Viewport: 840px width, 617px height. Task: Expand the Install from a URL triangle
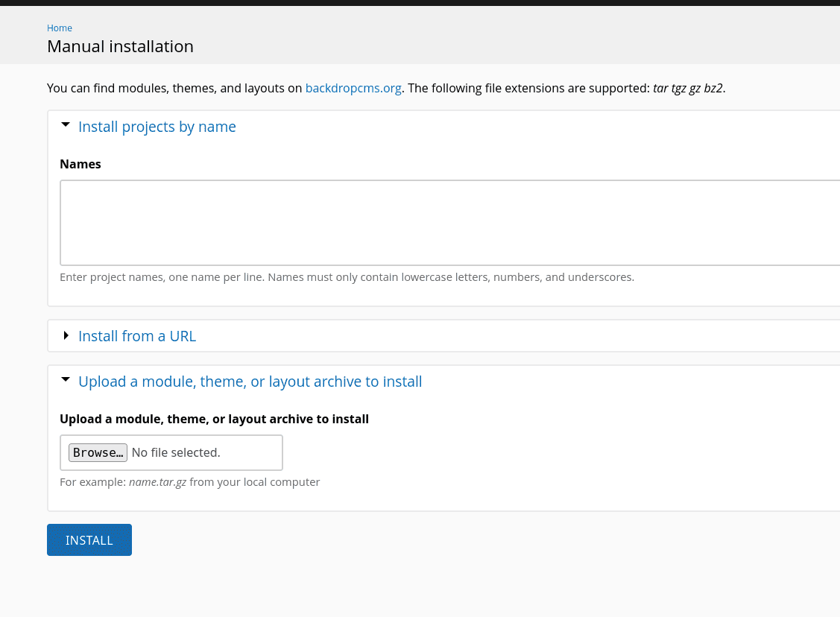(x=66, y=336)
